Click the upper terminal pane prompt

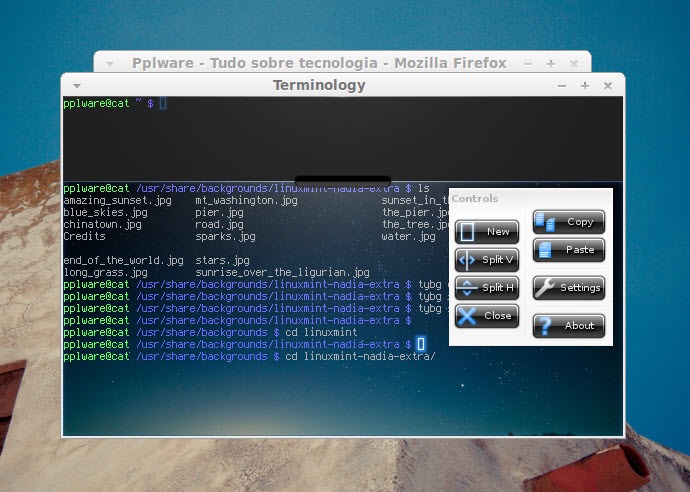point(108,103)
